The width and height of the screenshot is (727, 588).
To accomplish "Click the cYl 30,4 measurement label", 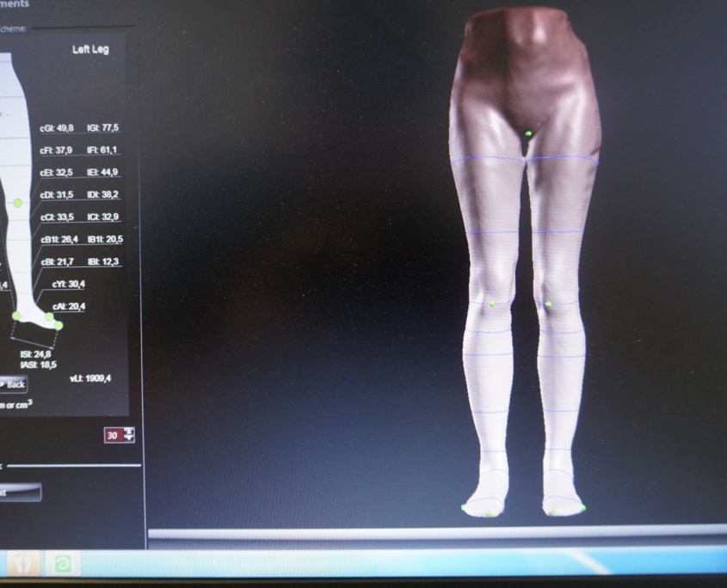I will click(x=68, y=285).
